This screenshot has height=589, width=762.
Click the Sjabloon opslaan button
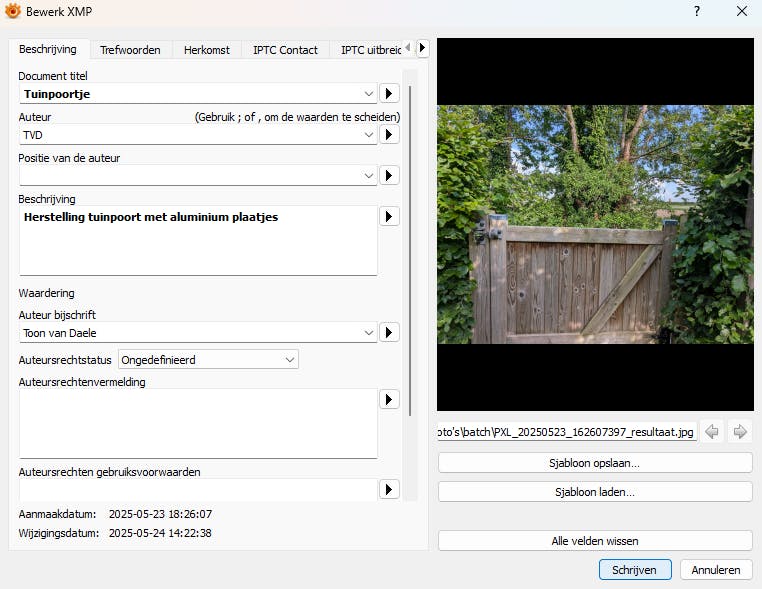[595, 463]
